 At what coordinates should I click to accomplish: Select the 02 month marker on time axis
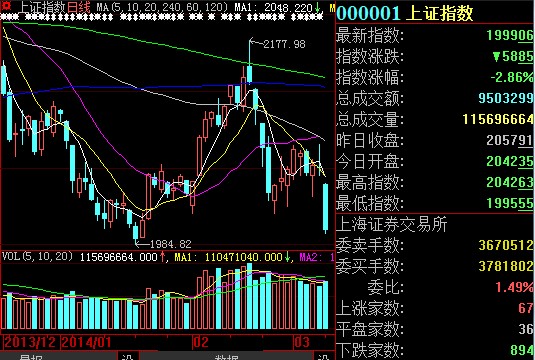pos(201,342)
